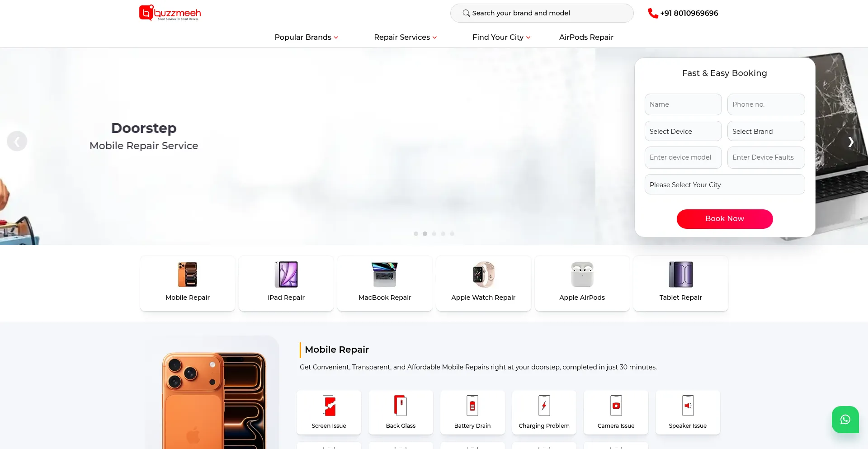
Task: Open the Select Brand dropdown
Action: click(x=766, y=131)
